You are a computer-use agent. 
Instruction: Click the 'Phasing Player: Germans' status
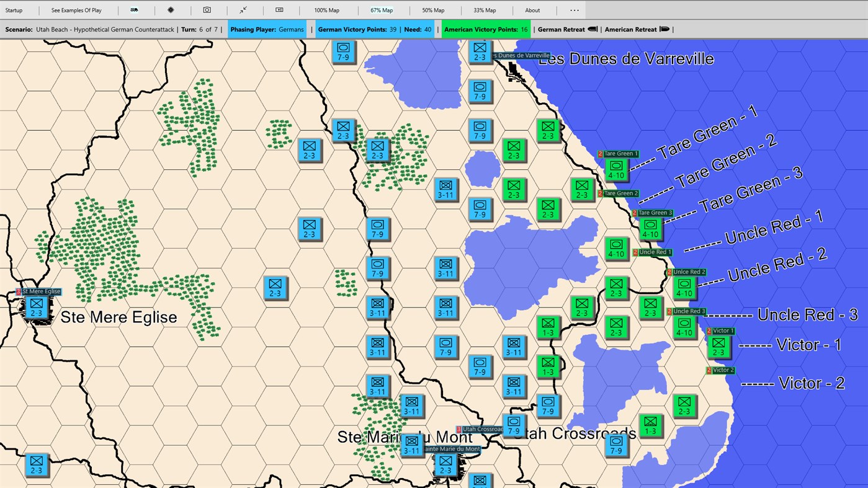tap(267, 29)
